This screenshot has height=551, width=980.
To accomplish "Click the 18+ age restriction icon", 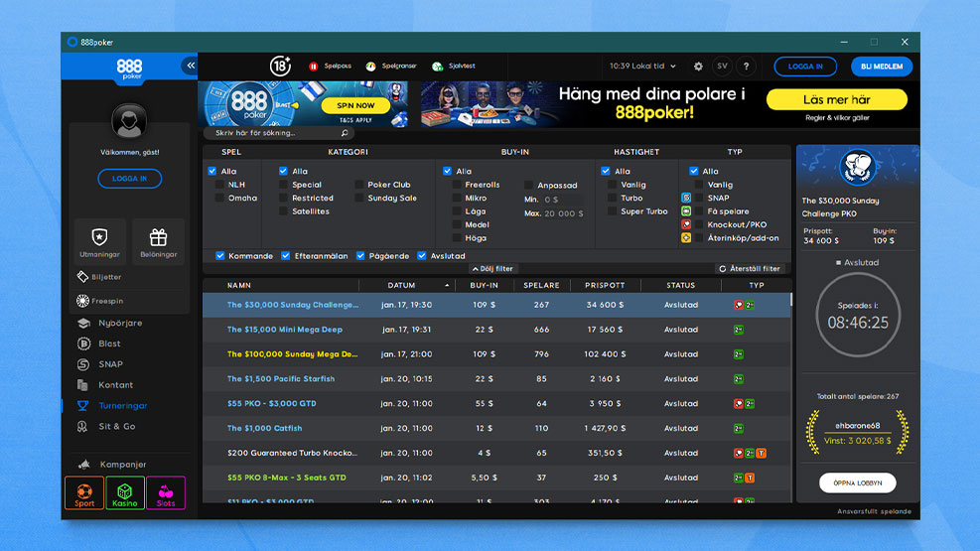I will [281, 66].
